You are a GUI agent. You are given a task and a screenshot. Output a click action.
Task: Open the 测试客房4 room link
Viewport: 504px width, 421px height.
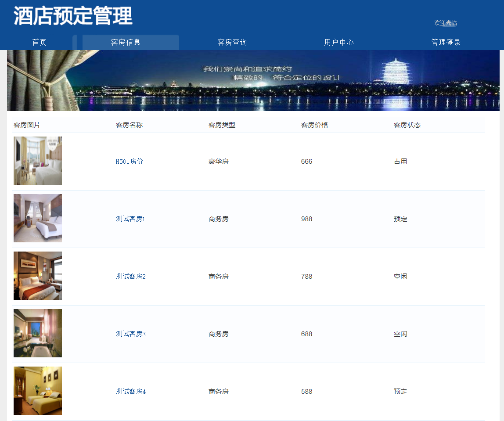click(x=130, y=392)
